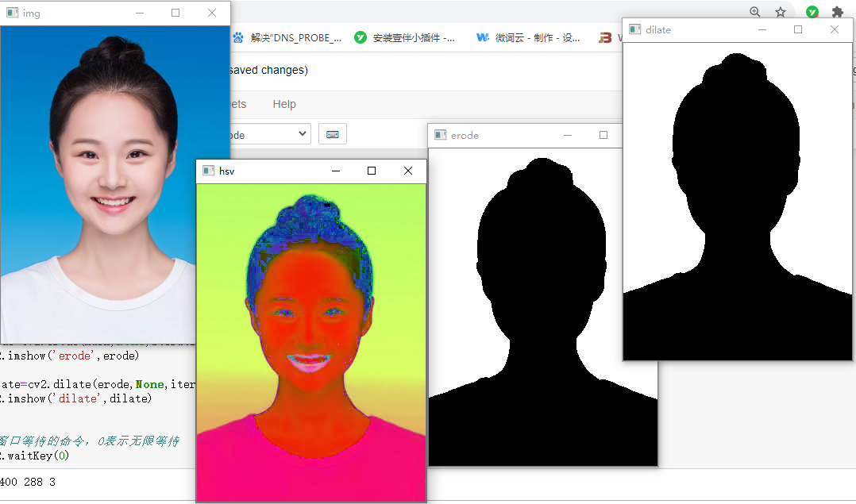The image size is (856, 504).
Task: Open the 安装壹伴小插件 bookmark
Action: click(404, 37)
